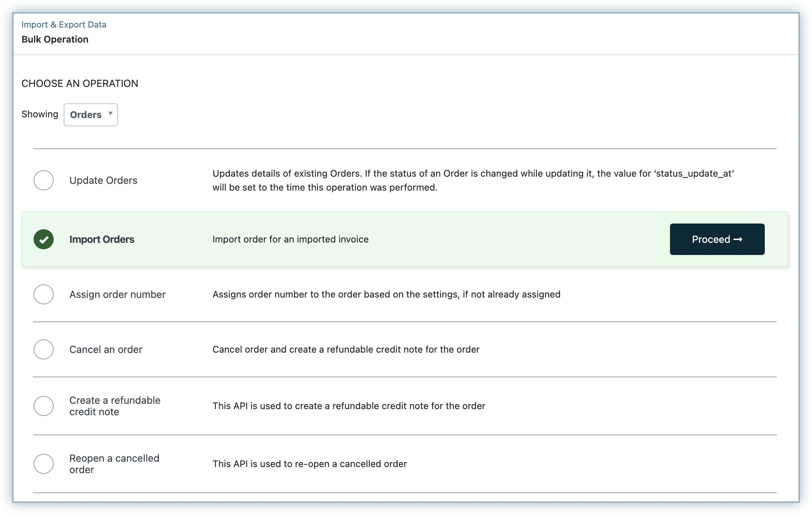This screenshot has height=515, width=812.
Task: Click the Proceed button
Action: click(717, 239)
